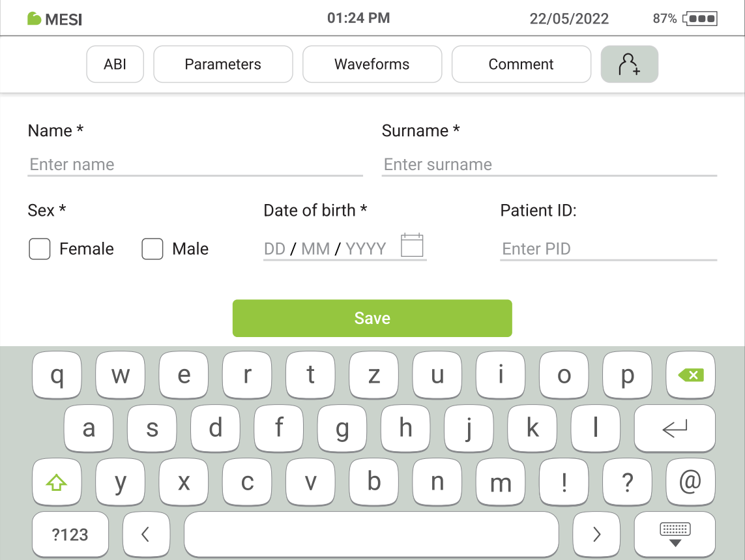The width and height of the screenshot is (745, 560).
Task: Click the MESI logo
Action: point(55,19)
